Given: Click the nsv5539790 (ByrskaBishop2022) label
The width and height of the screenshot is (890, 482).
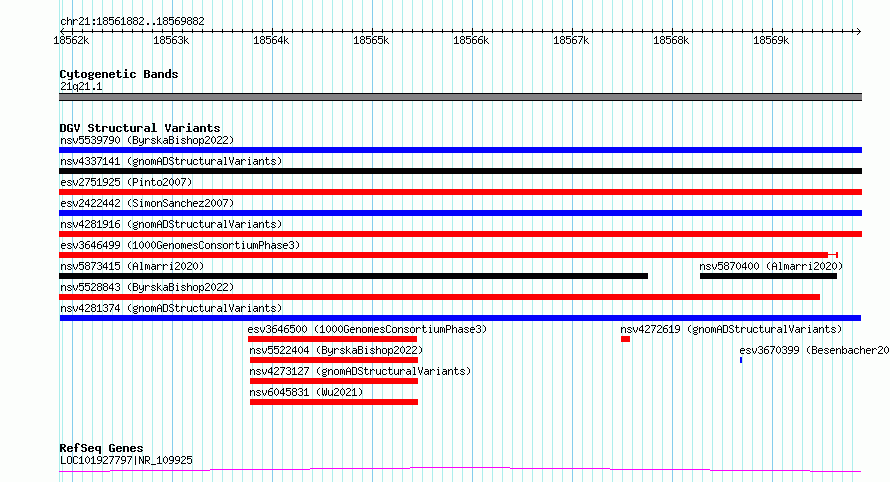Looking at the screenshot, I should [147, 140].
